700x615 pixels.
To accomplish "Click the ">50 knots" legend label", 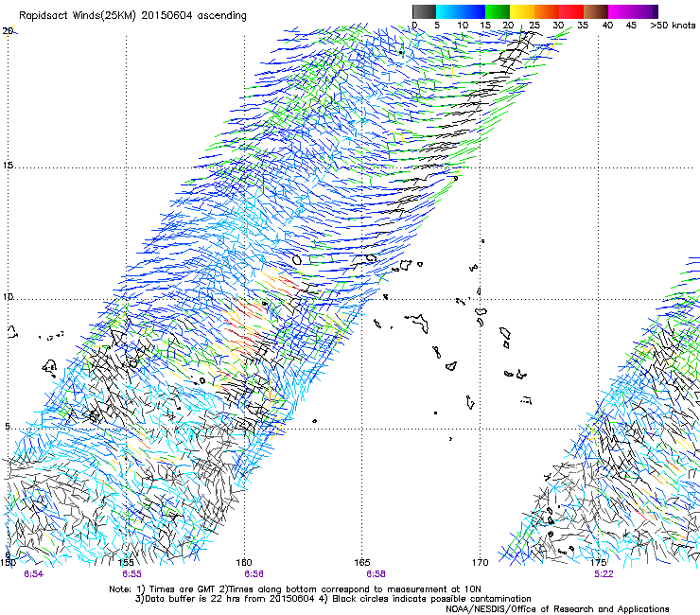I will [x=673, y=26].
